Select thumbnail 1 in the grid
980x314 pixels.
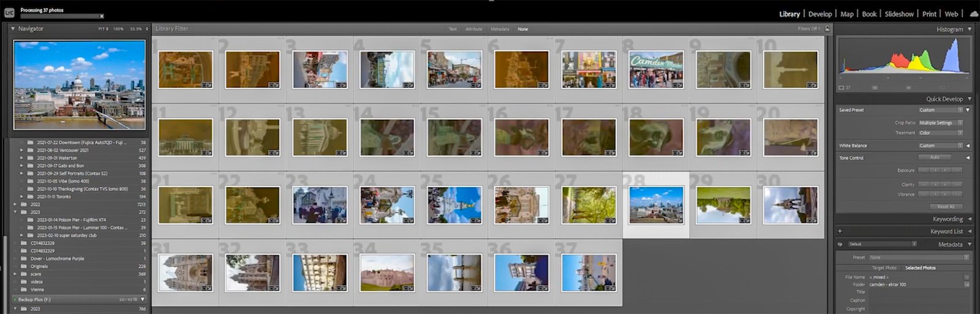point(185,69)
